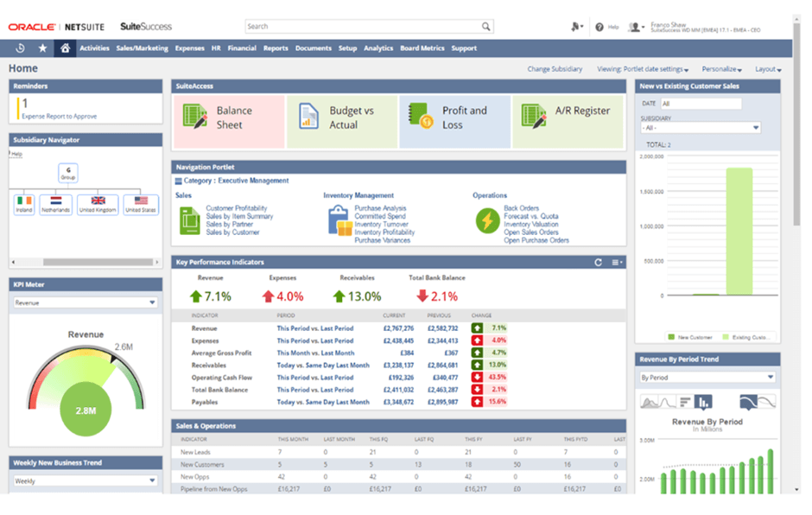
Task: Open the Forecast vs. Quota link
Action: tap(530, 217)
